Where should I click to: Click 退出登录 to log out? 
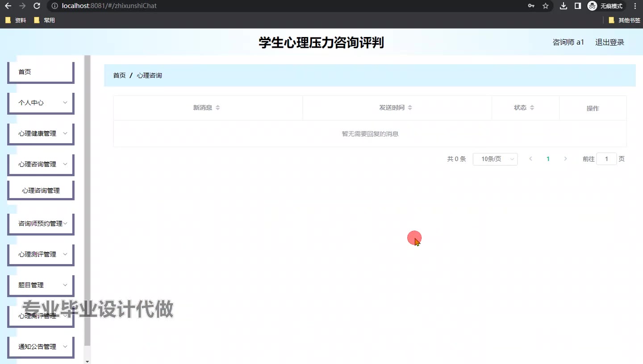pos(610,42)
